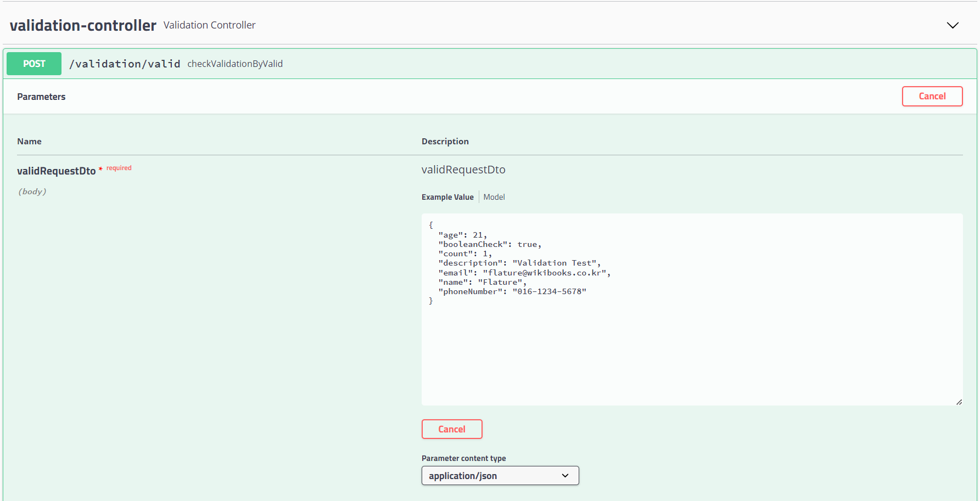This screenshot has height=501, width=980.
Task: Click the (body) parameter location text
Action: coord(32,192)
